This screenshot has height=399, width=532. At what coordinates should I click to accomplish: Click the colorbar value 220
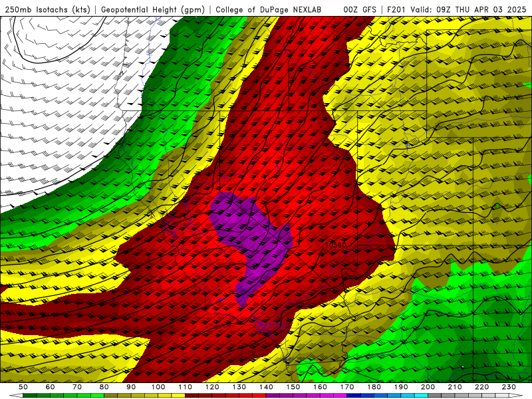pos(481,387)
